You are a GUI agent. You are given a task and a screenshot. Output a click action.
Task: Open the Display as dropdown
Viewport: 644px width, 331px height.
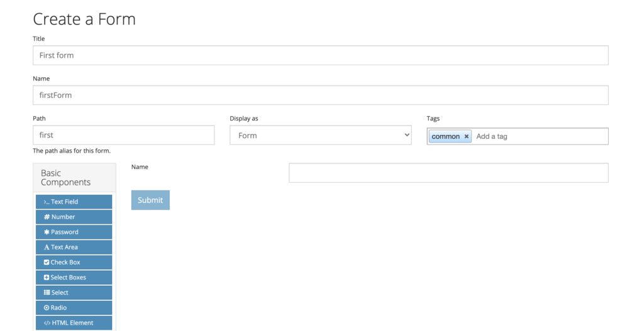point(320,136)
